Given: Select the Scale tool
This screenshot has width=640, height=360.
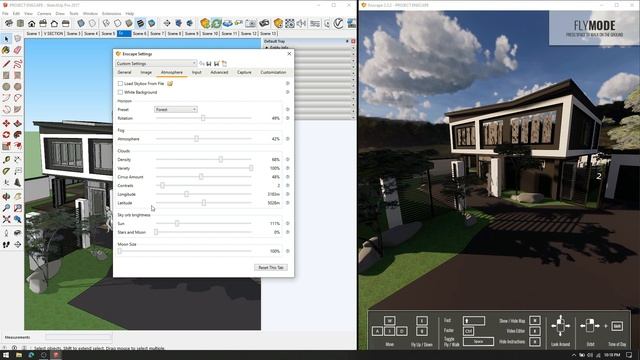Looking at the screenshot, I should (6, 146).
